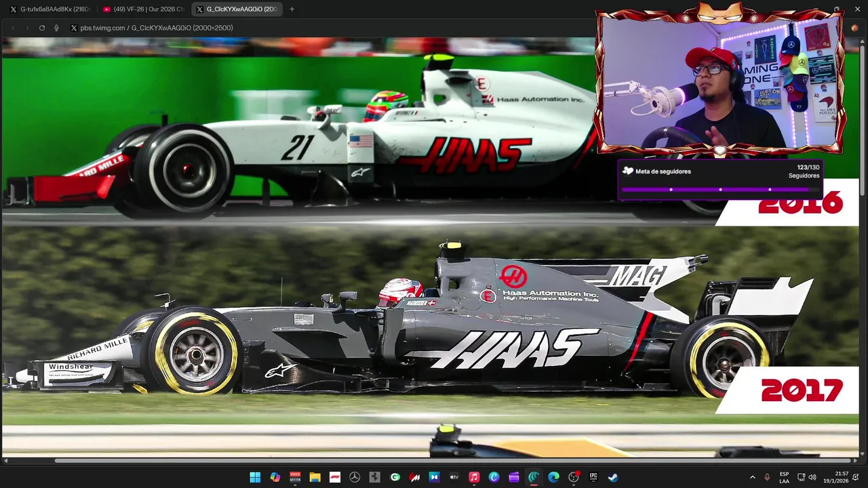The image size is (868, 488).
Task: Open Apple TV from the taskbar
Action: [454, 477]
